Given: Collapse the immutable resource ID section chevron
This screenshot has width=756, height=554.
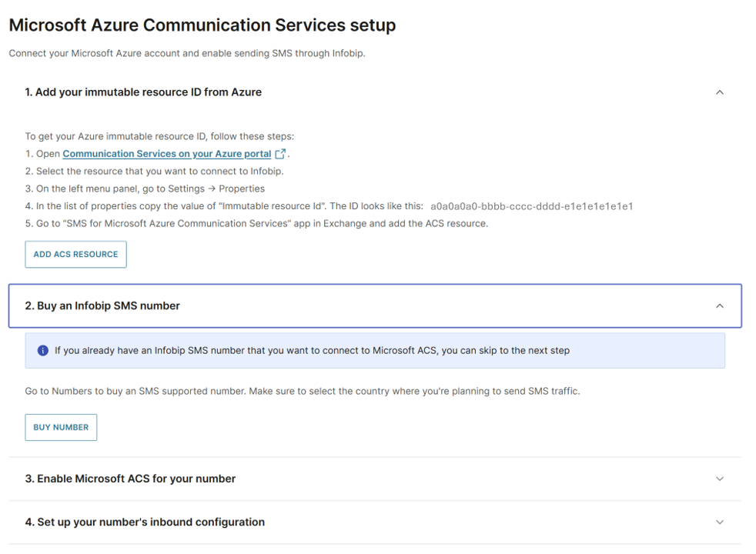Looking at the screenshot, I should pyautogui.click(x=720, y=92).
